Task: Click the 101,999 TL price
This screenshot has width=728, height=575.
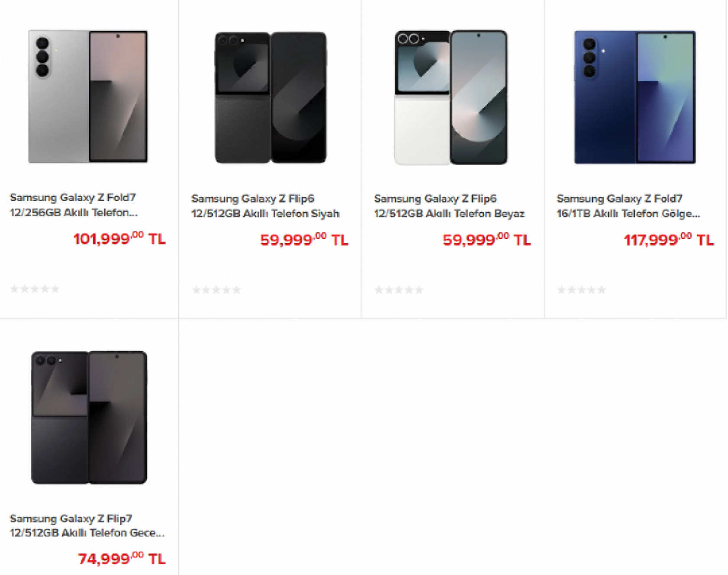Action: coord(119,239)
